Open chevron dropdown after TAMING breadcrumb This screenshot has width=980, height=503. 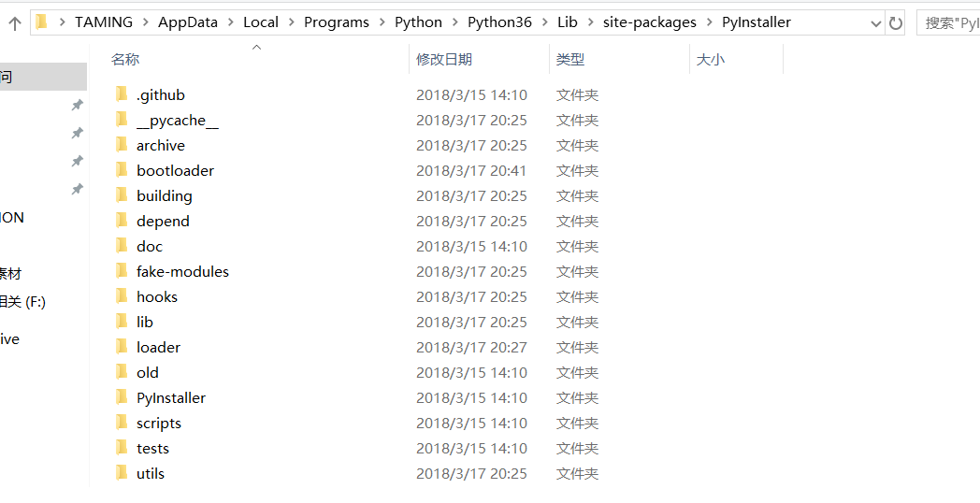[146, 23]
